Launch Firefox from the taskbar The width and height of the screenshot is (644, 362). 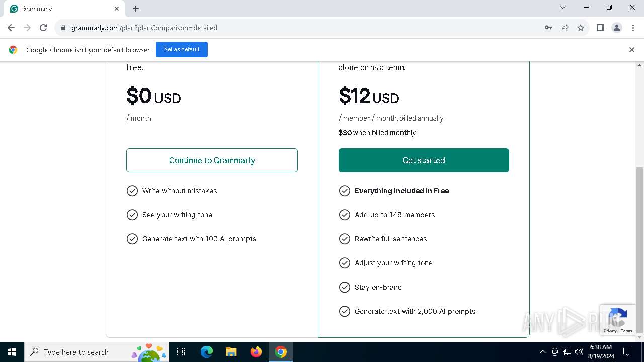(256, 352)
